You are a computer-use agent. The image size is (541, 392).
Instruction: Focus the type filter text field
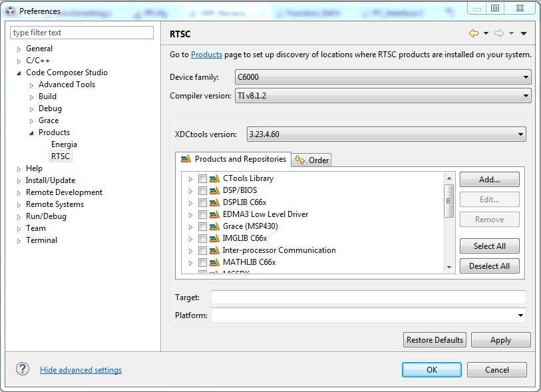pyautogui.click(x=82, y=33)
